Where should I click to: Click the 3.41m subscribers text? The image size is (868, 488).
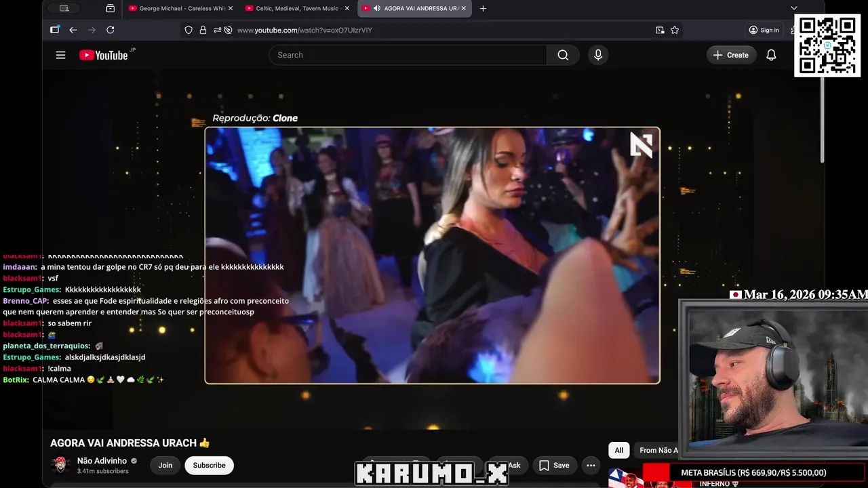tap(103, 471)
